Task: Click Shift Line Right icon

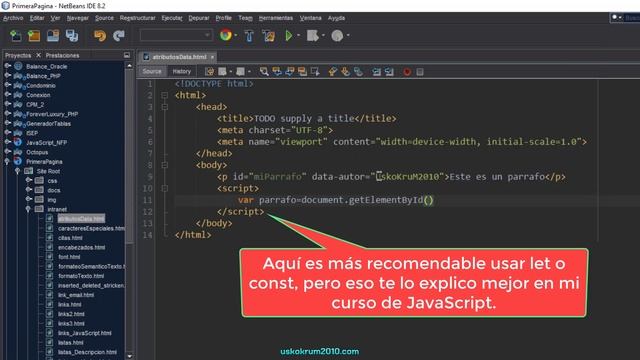Action: click(389, 72)
